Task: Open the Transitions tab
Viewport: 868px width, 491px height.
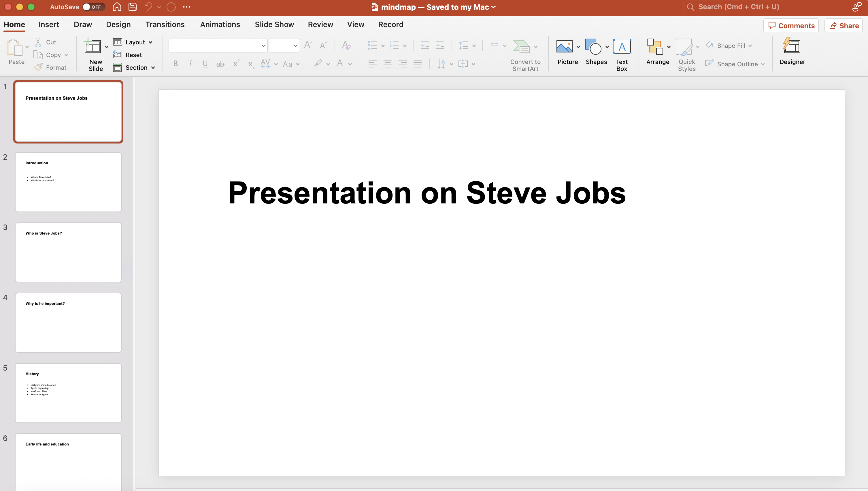Action: point(165,24)
